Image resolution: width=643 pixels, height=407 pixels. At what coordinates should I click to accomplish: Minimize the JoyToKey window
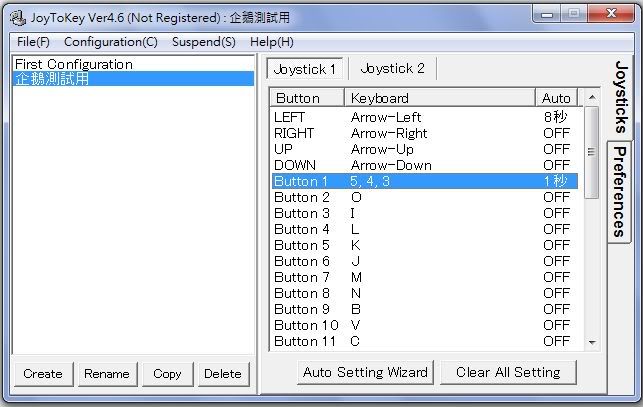point(547,15)
